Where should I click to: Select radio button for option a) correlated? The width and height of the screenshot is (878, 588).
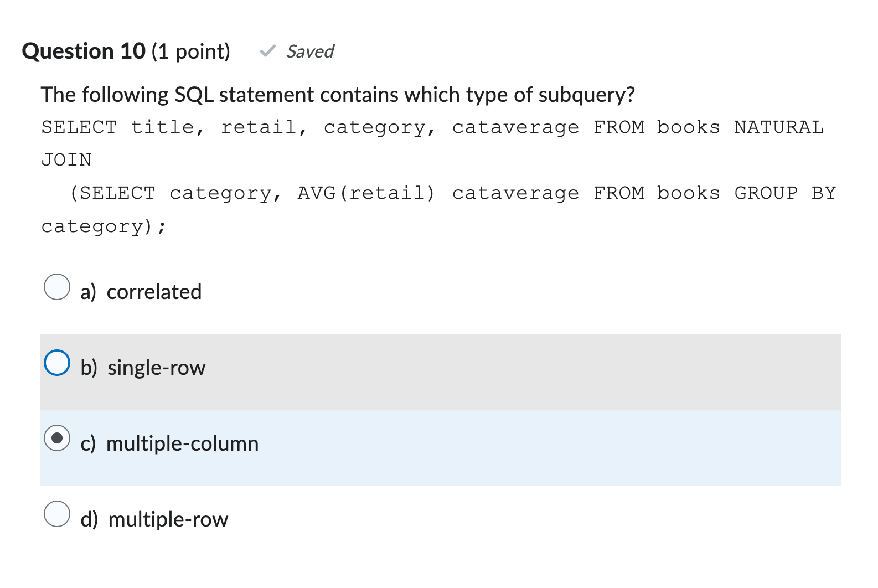56,287
